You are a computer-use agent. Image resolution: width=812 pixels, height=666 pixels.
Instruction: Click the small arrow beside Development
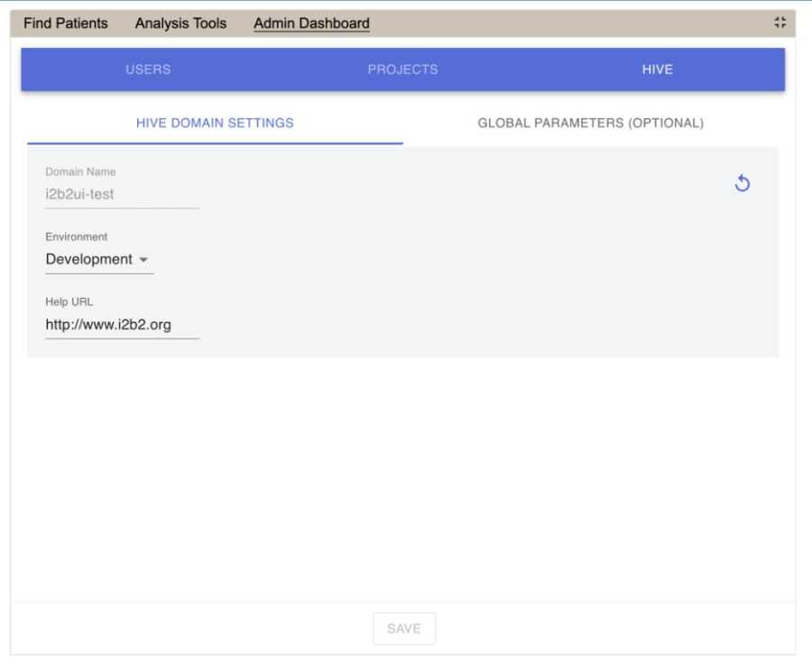point(143,260)
